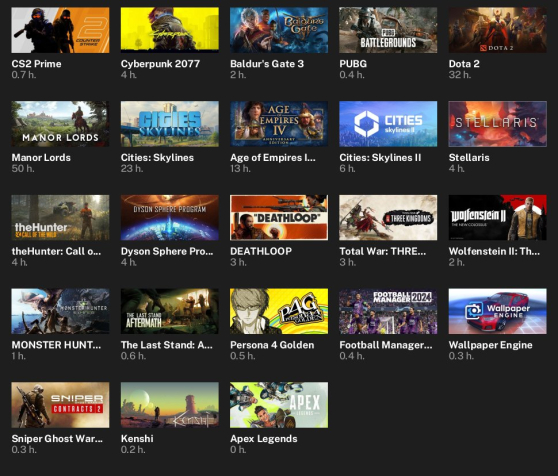The image size is (558, 476).
Task: Click the 'Cyberpunk 2077' title text
Action: pyautogui.click(x=160, y=64)
